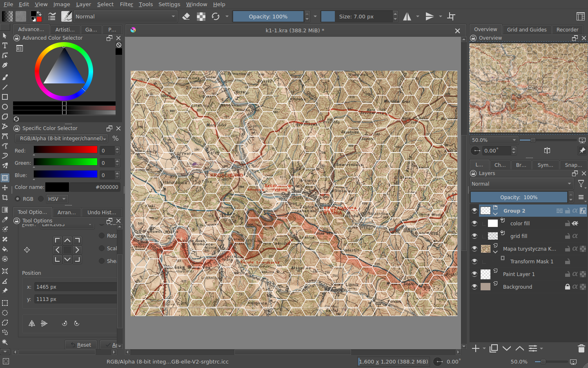
Task: Open the RGB/Alpha color model dropdown
Action: 61,139
